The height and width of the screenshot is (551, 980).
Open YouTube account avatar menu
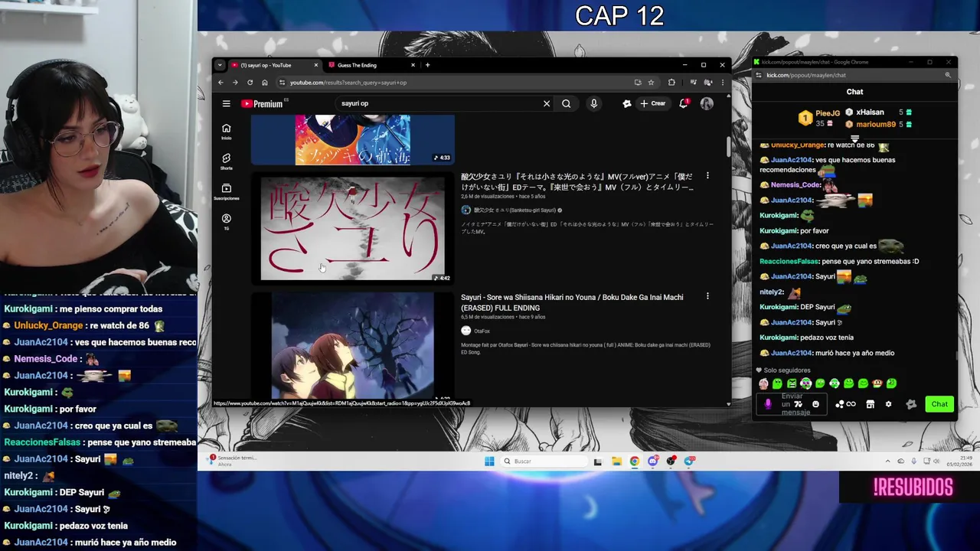(707, 103)
